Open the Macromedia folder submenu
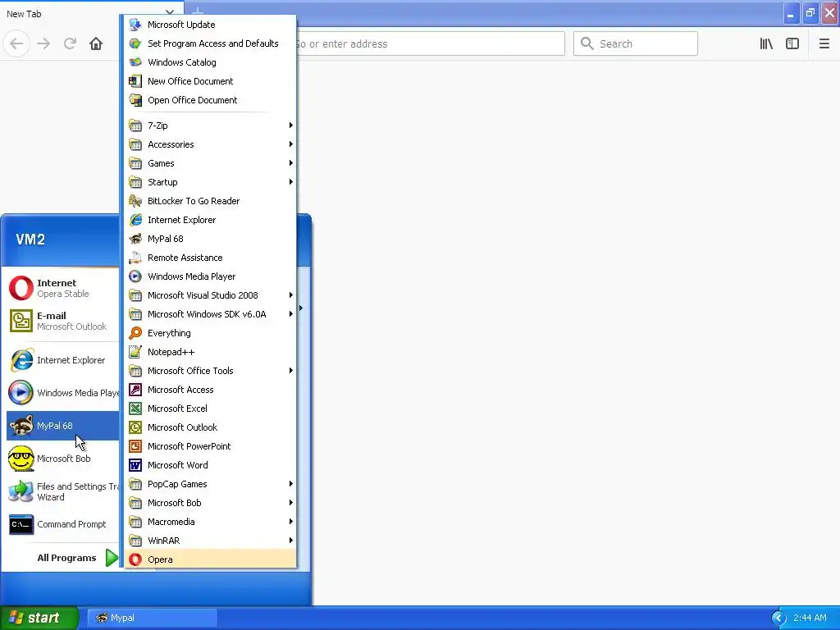 coord(210,522)
